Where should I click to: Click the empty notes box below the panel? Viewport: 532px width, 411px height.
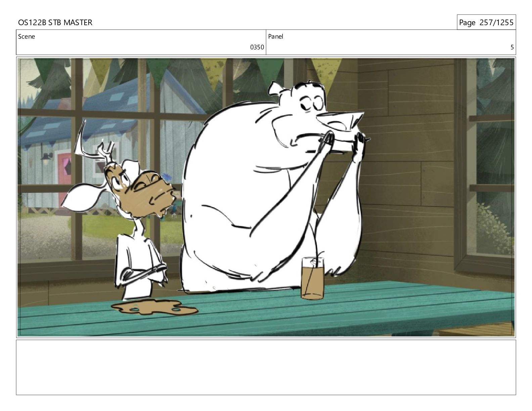click(266, 367)
